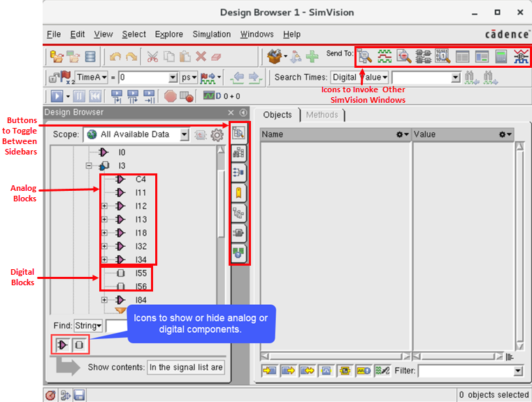This screenshot has width=532, height=402.
Task: Expand the I13 tree node
Action: click(104, 220)
